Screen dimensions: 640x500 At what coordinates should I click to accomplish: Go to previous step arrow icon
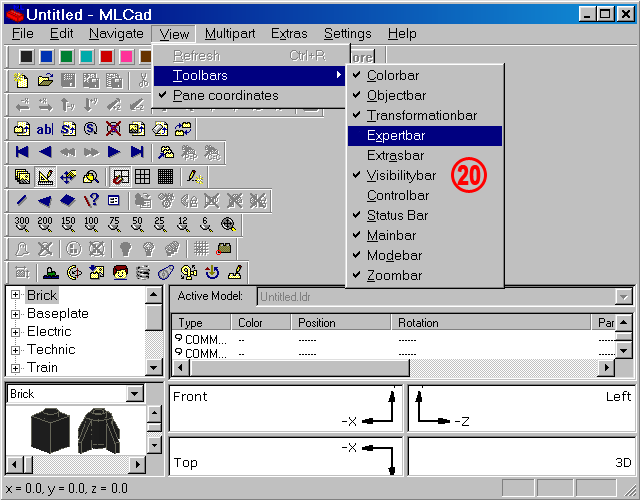point(45,152)
